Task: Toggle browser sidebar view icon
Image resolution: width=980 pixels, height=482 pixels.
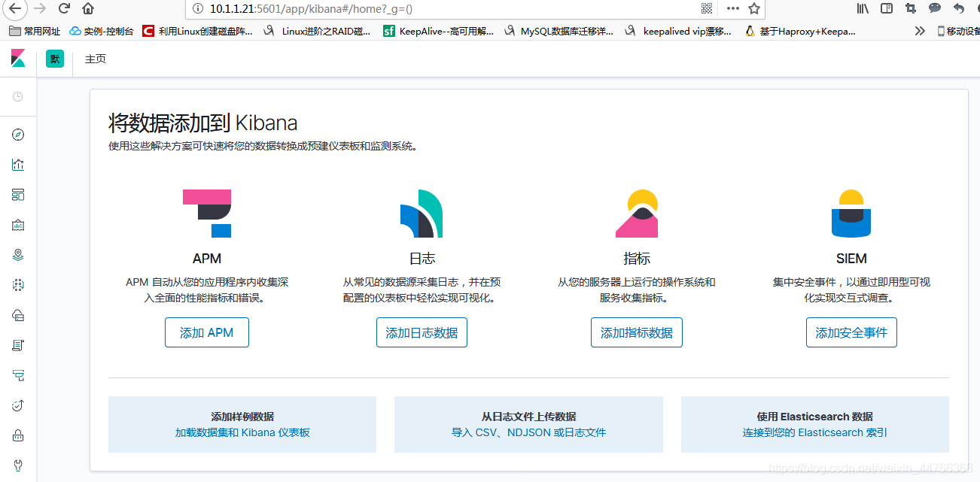Action: point(887,8)
